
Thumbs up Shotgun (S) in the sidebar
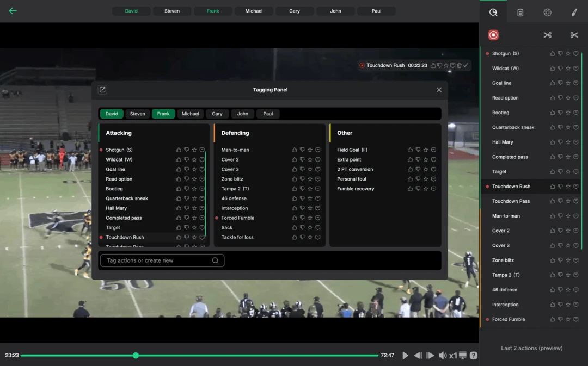click(553, 54)
